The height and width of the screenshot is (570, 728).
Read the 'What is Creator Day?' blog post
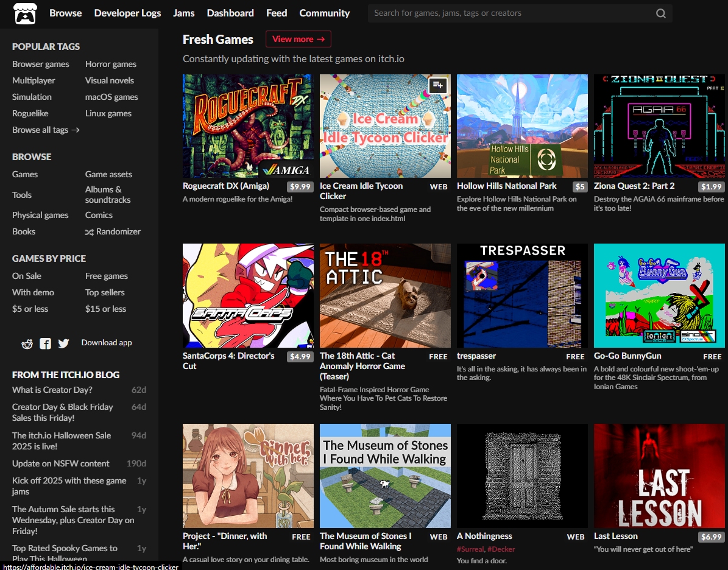(52, 390)
